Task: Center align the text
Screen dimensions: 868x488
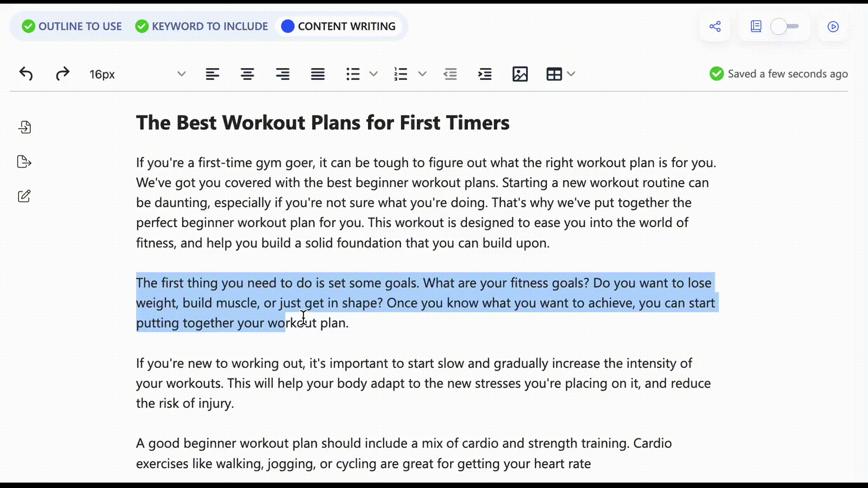Action: click(247, 74)
